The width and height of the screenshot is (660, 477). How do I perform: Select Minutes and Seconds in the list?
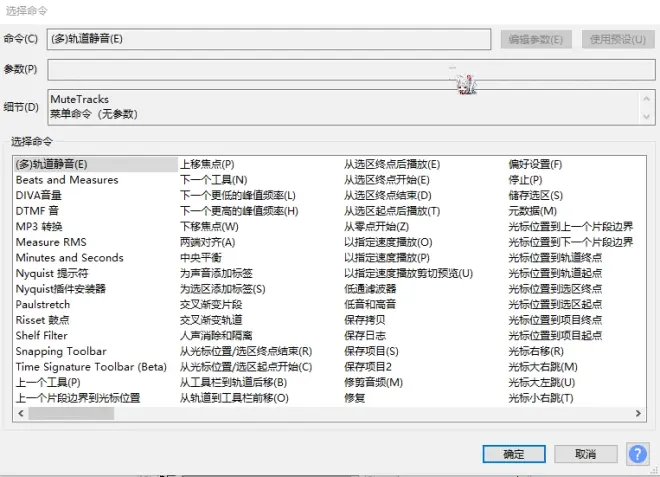pyautogui.click(x=69, y=258)
